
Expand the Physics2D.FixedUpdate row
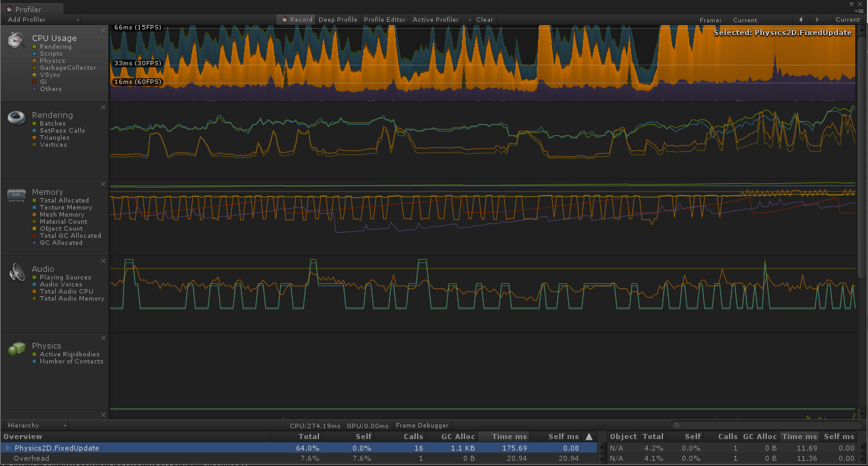click(7, 448)
